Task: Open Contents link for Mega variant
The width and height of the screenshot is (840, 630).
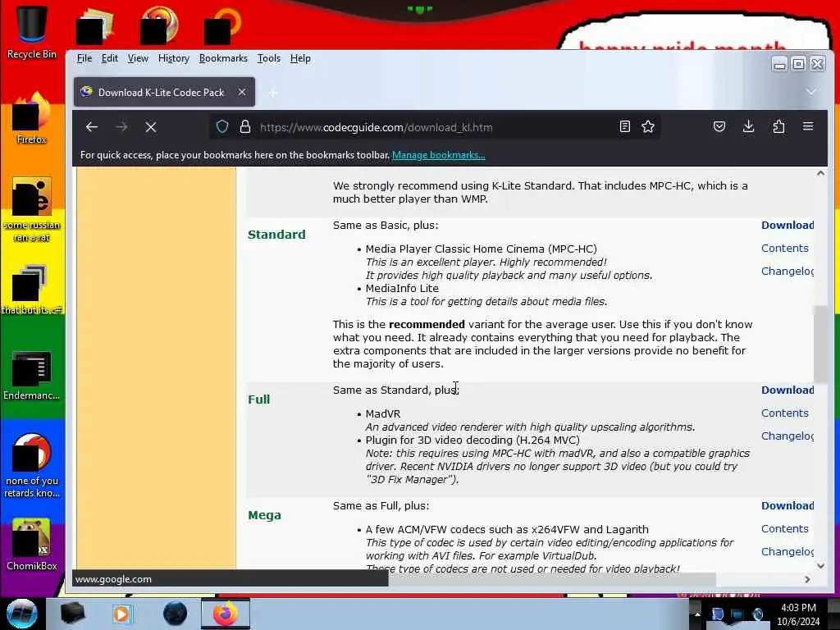Action: pyautogui.click(x=785, y=529)
